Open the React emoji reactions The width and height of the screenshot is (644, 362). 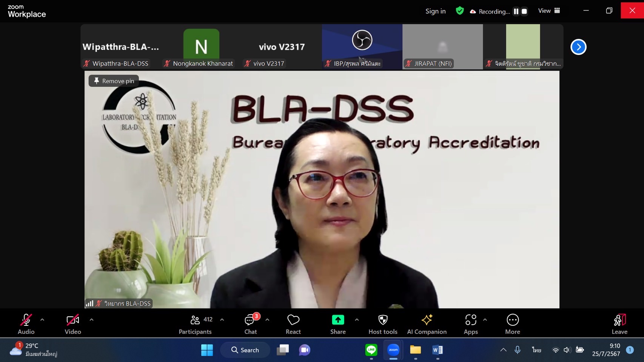coord(293,324)
